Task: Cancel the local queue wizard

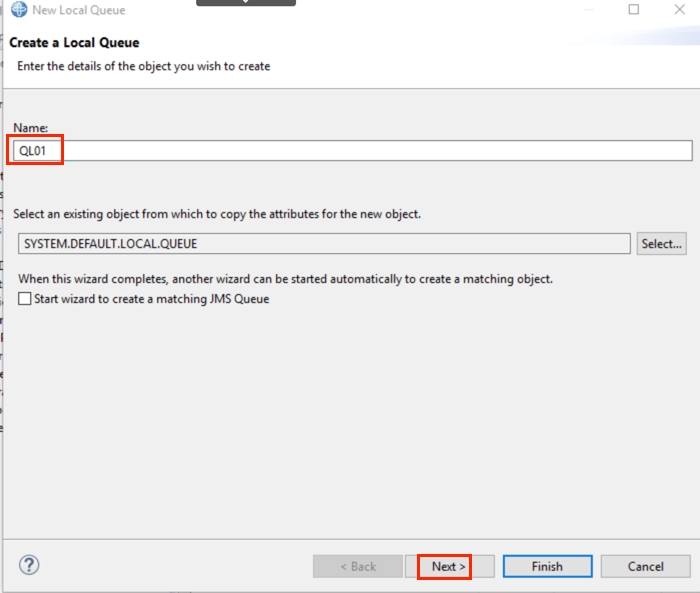Action: [646, 567]
